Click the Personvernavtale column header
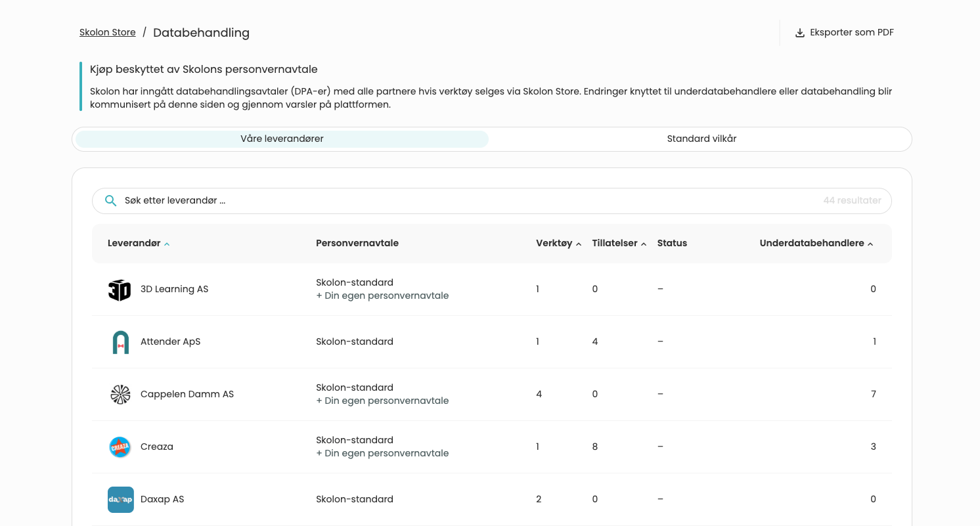980x526 pixels. pyautogui.click(x=357, y=244)
